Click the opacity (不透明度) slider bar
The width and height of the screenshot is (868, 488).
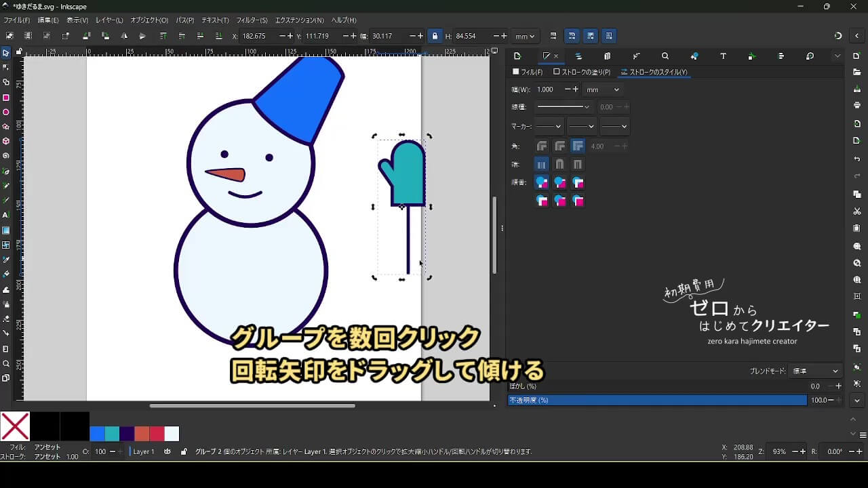(x=657, y=401)
